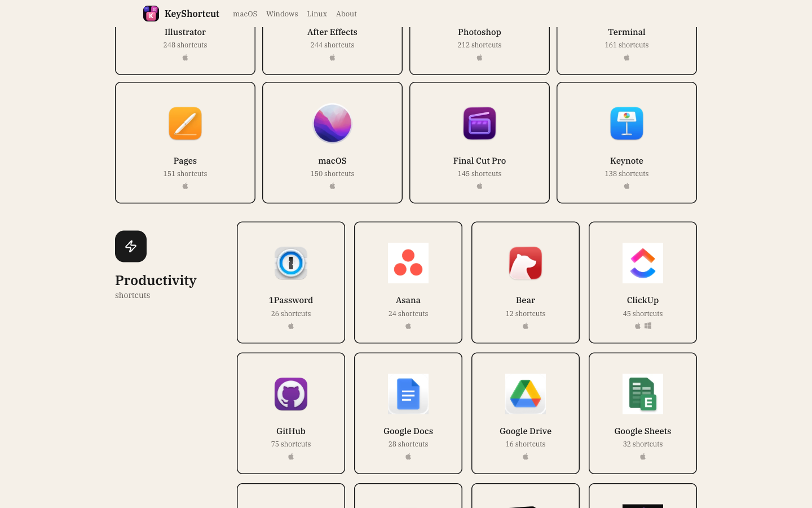The height and width of the screenshot is (508, 812).
Task: Open the Google Docs icon
Action: click(408, 394)
